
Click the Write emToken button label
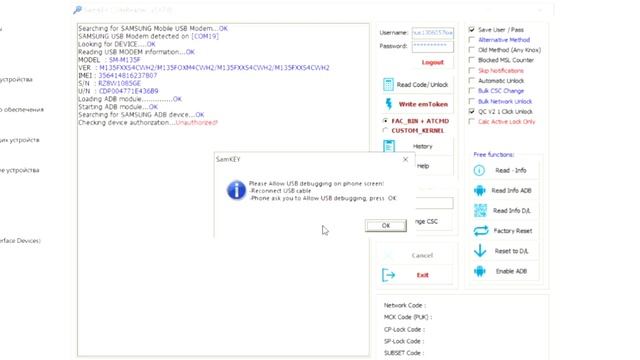(x=423, y=104)
